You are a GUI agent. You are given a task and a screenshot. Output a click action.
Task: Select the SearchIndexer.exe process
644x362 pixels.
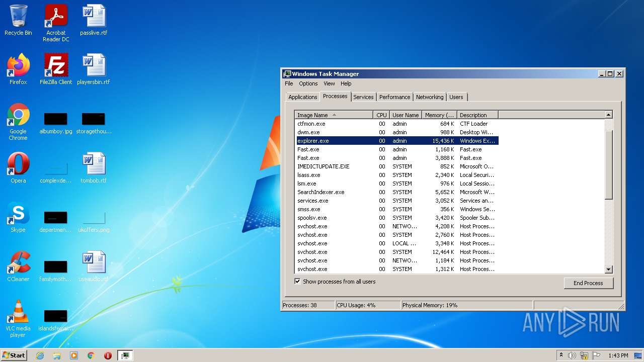[397, 192]
